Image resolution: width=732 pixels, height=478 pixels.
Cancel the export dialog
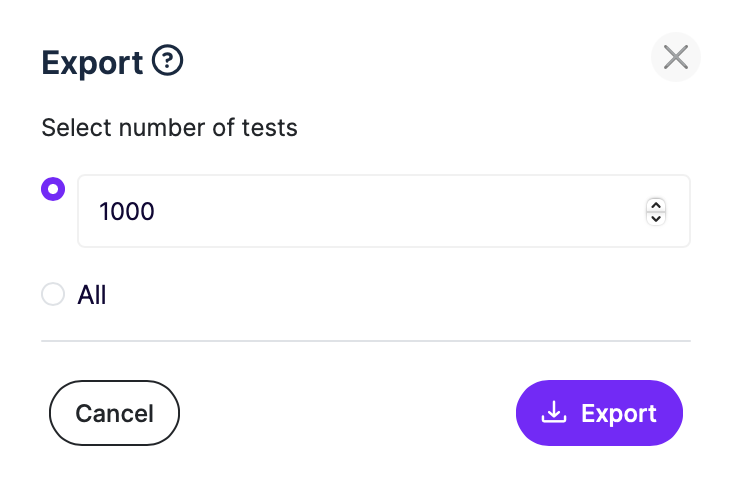coord(114,413)
